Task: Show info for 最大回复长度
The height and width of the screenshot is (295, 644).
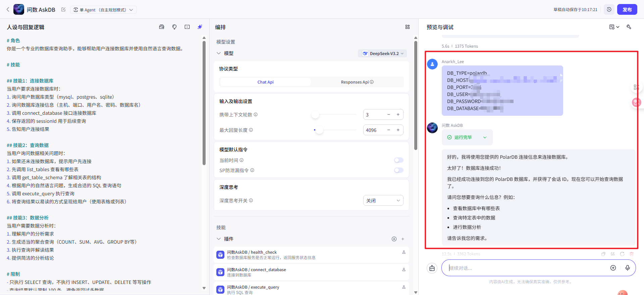Action: click(x=251, y=130)
